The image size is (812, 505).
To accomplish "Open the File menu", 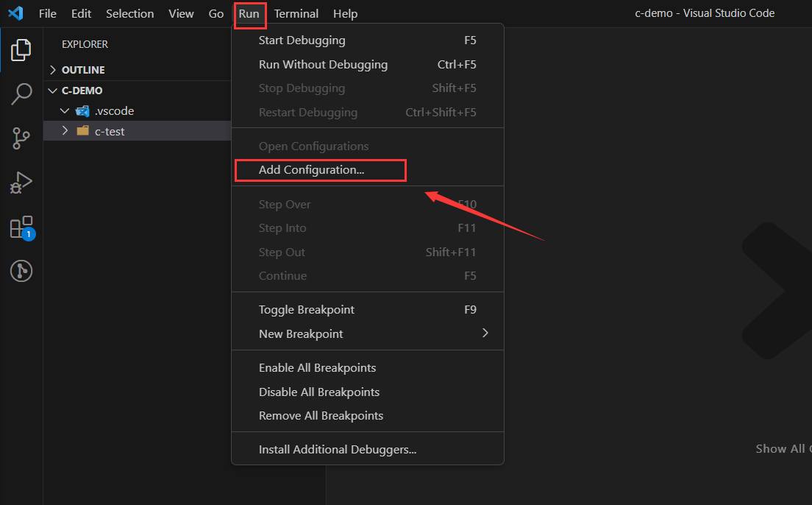I will tap(48, 13).
